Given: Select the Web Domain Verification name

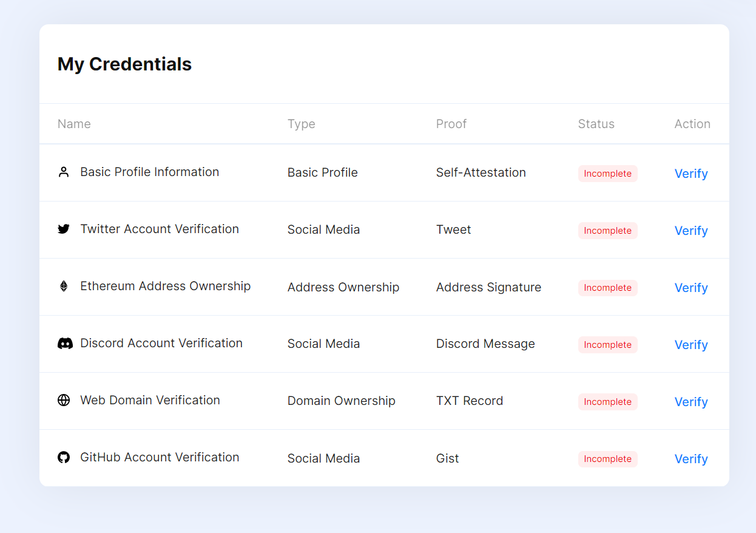Looking at the screenshot, I should click(x=150, y=400).
